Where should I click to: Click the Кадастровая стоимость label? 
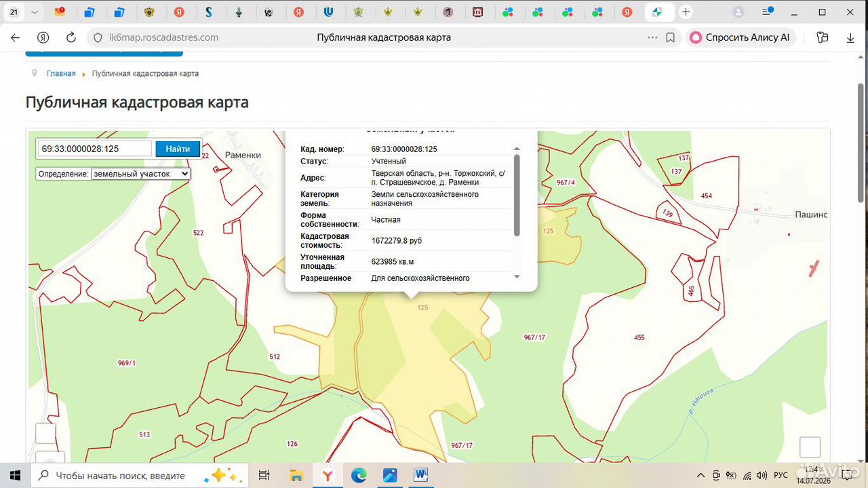click(x=325, y=241)
